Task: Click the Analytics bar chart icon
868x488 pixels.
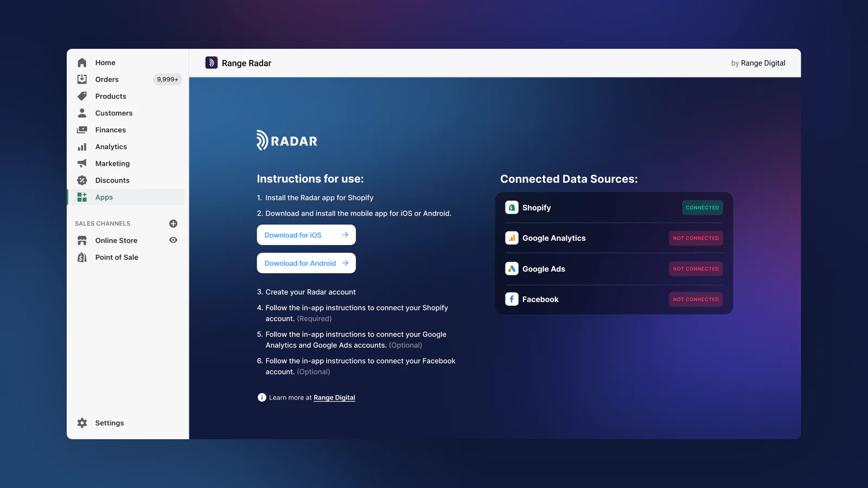Action: [x=82, y=146]
